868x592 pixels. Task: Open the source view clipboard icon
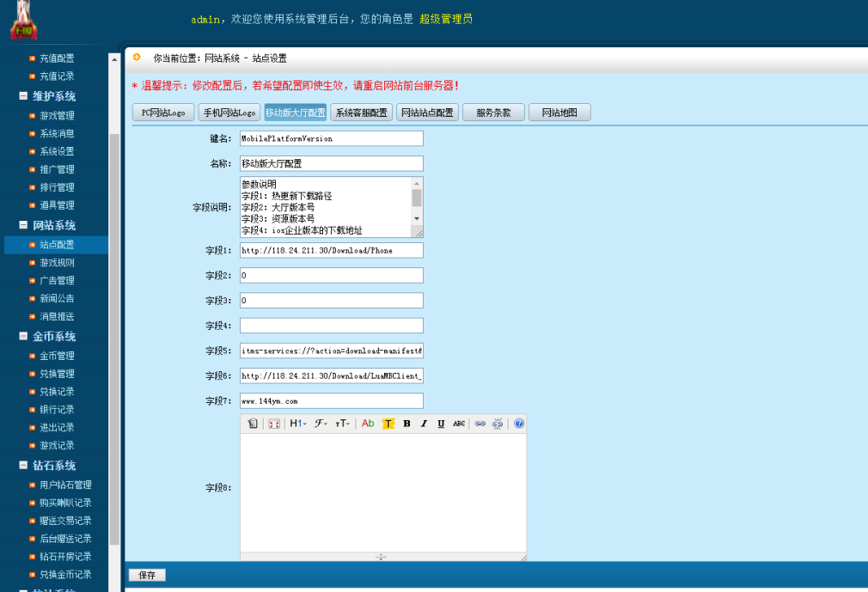point(252,423)
